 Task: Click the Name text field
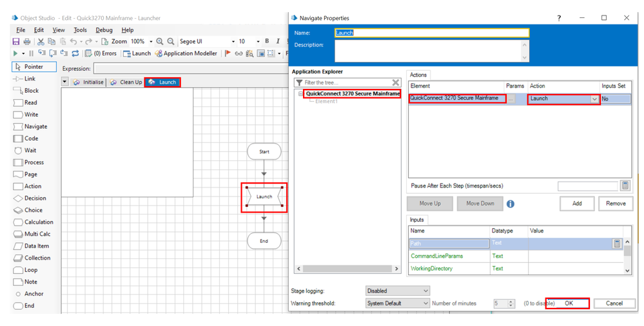tap(431, 33)
